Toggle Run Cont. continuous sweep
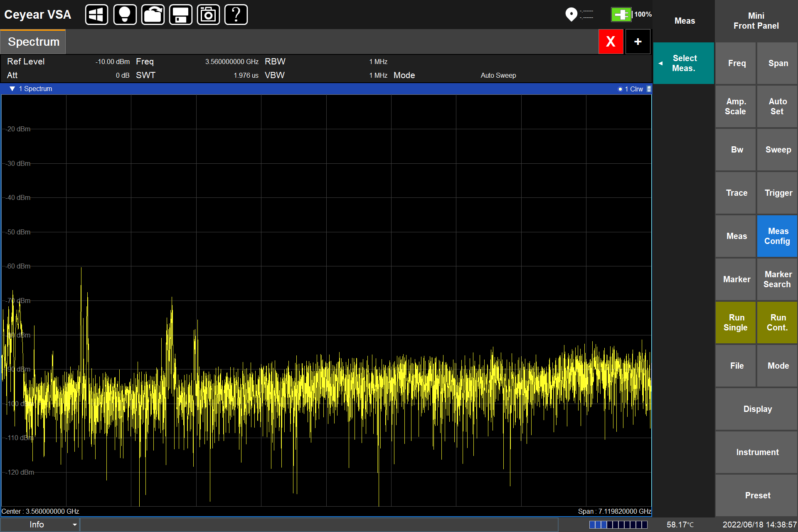The width and height of the screenshot is (798, 532). [777, 323]
